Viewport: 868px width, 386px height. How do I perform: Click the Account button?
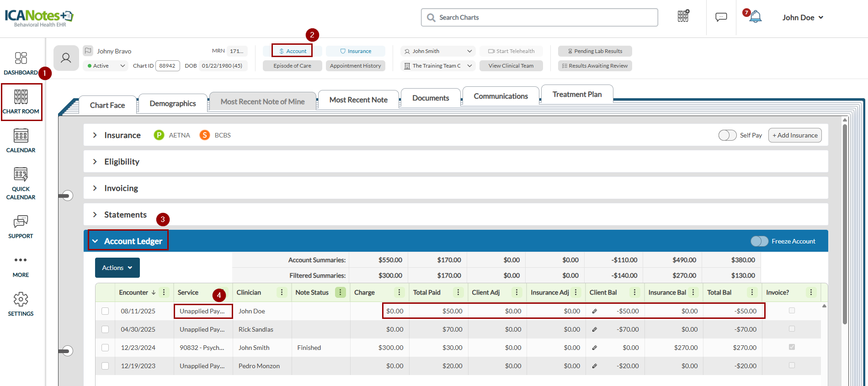coord(292,51)
